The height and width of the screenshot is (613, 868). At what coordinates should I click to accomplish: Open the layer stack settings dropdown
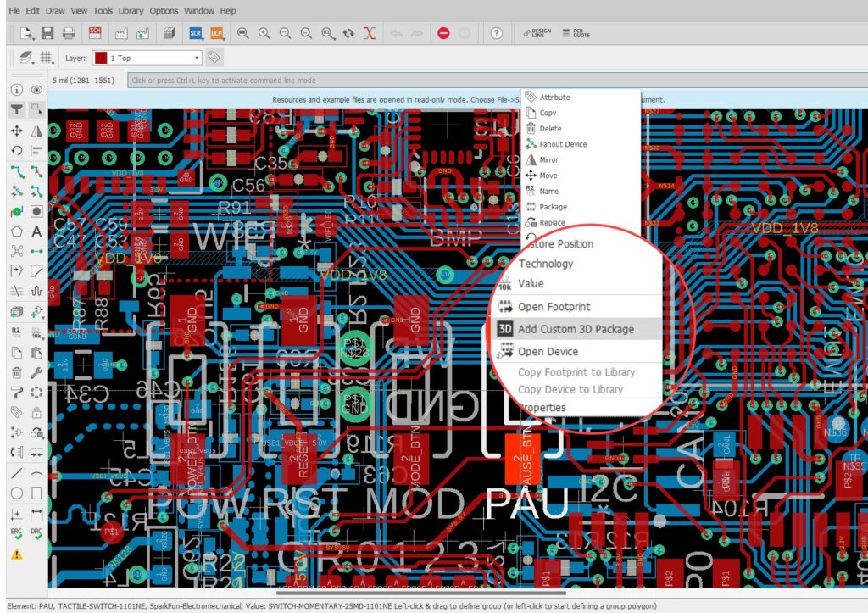point(25,58)
